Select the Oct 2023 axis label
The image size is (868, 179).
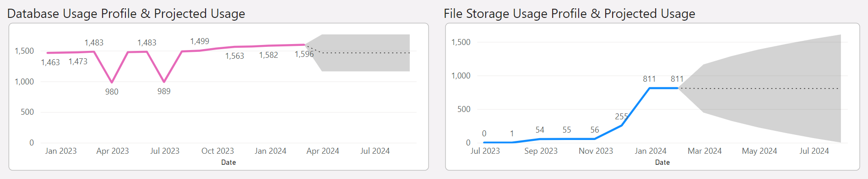pos(217,151)
